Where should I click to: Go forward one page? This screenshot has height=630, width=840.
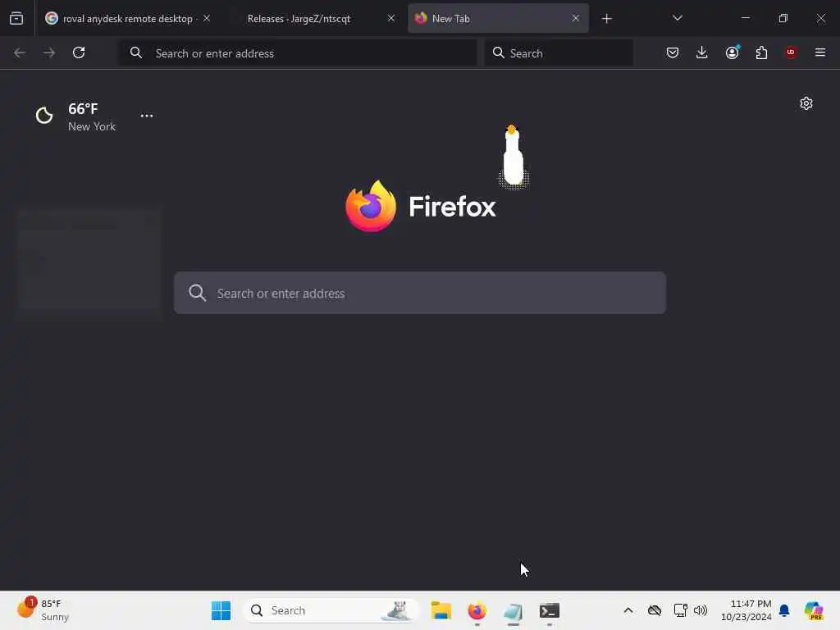tap(49, 52)
